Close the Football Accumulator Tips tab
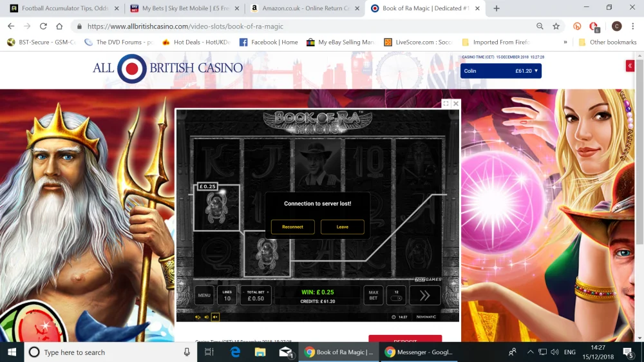 point(117,8)
